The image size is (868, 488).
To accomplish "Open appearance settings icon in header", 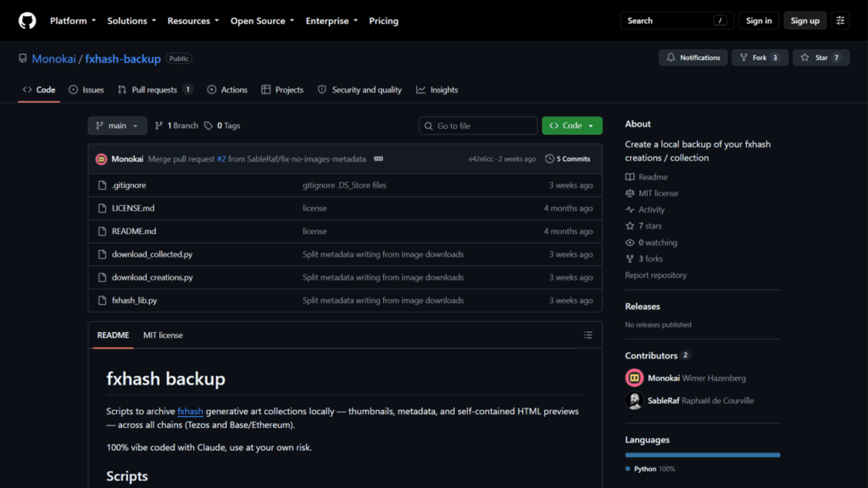I will (840, 20).
